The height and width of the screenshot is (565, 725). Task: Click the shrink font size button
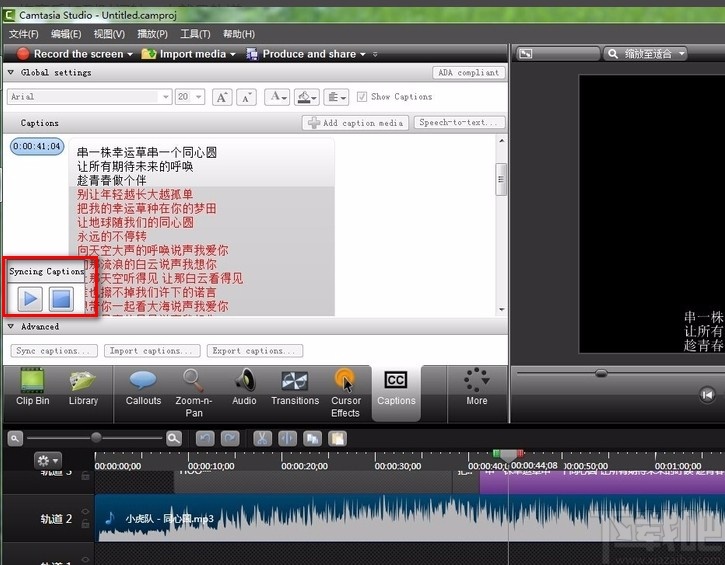(x=246, y=97)
